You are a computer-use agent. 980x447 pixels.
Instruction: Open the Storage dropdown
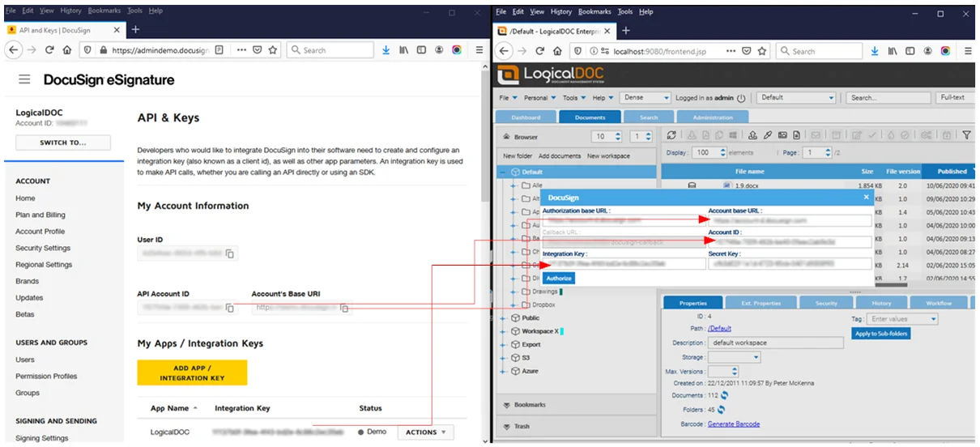pos(734,357)
